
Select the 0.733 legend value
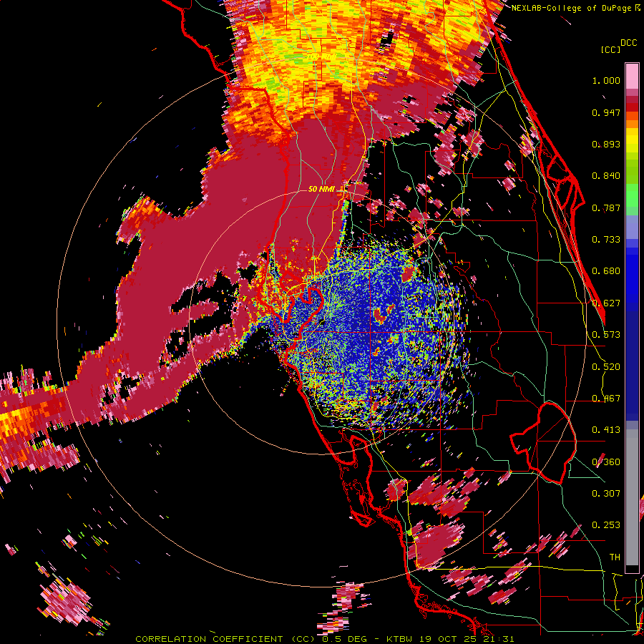[x=606, y=240]
